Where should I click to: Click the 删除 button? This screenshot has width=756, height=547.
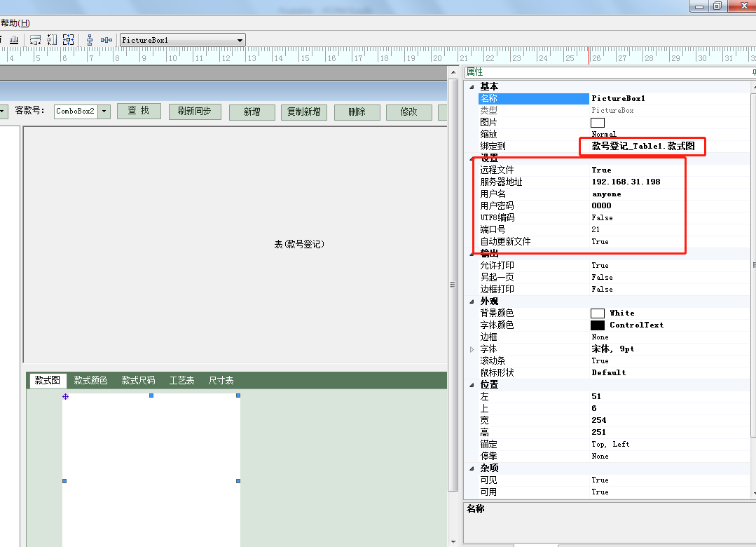tap(357, 112)
